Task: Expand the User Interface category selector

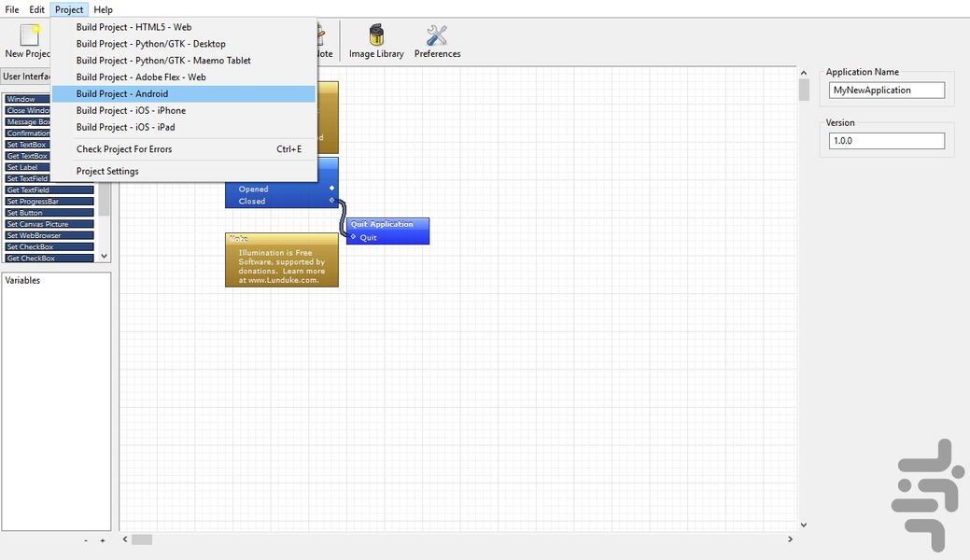Action: [x=26, y=77]
